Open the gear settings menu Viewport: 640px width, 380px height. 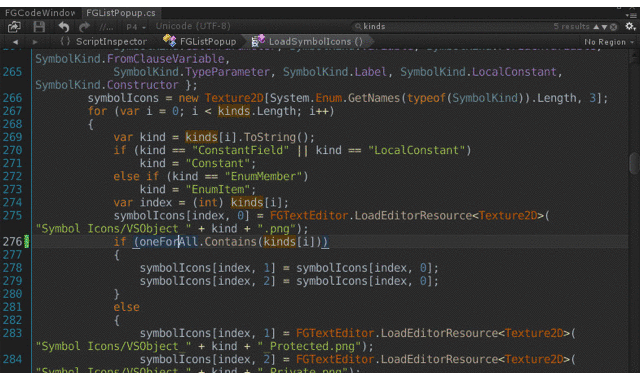click(x=630, y=27)
